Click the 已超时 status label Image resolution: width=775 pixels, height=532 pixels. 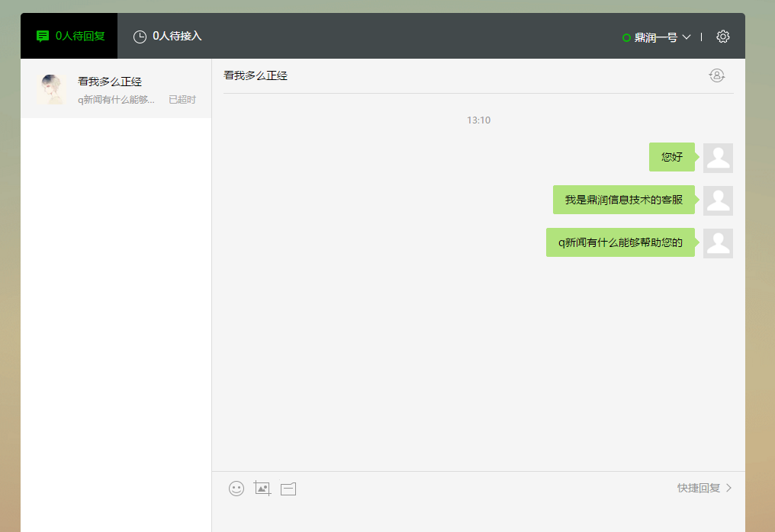point(182,100)
